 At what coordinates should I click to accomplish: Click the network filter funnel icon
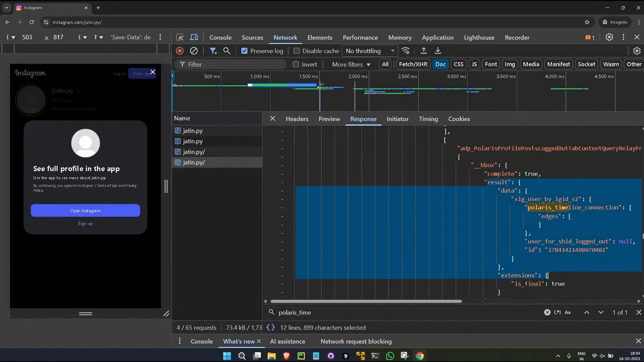[x=213, y=51]
